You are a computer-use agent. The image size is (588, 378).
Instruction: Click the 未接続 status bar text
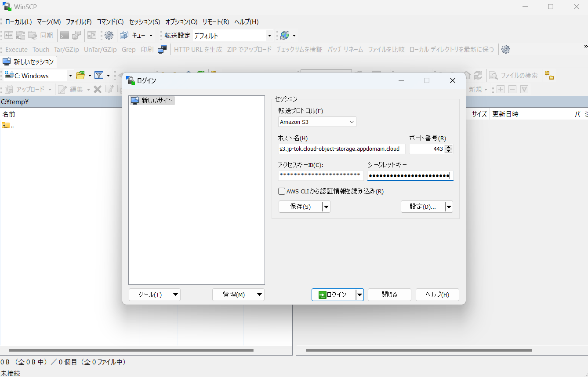coord(11,373)
